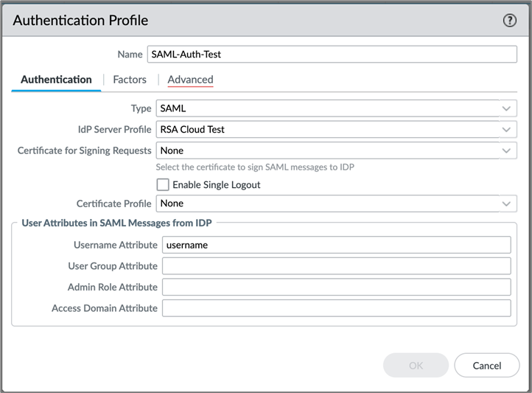Screen dimensions: 532x393
Task: Enable the Single Logout checkbox
Action: click(x=163, y=185)
